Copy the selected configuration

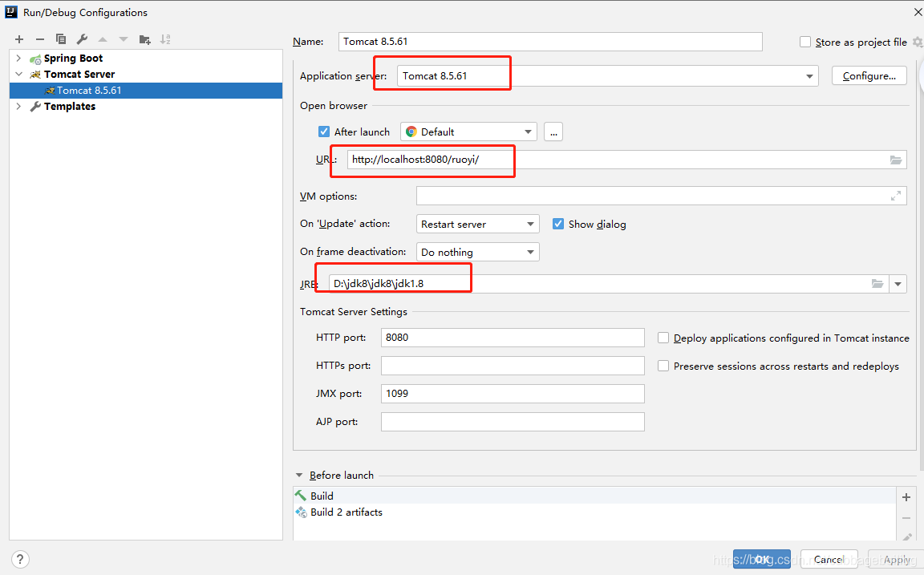[x=61, y=39]
